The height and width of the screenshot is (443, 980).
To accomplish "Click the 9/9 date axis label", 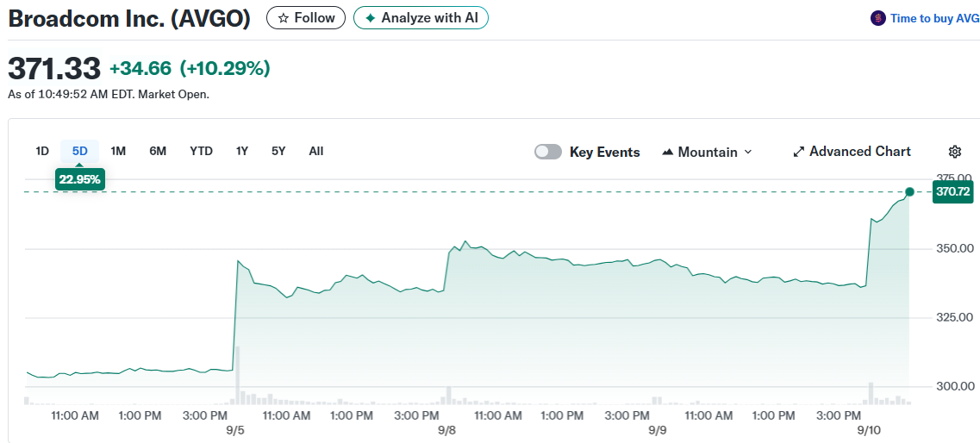I will point(659,431).
